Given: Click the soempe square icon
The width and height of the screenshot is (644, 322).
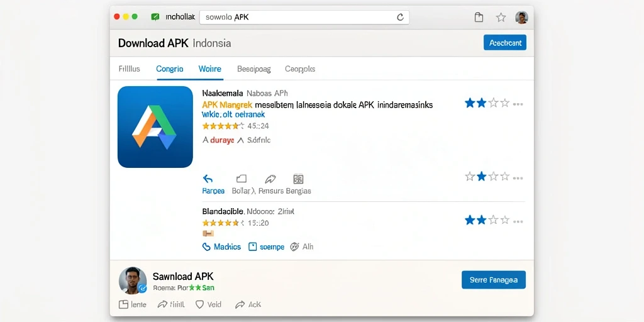Looking at the screenshot, I should click(x=253, y=247).
